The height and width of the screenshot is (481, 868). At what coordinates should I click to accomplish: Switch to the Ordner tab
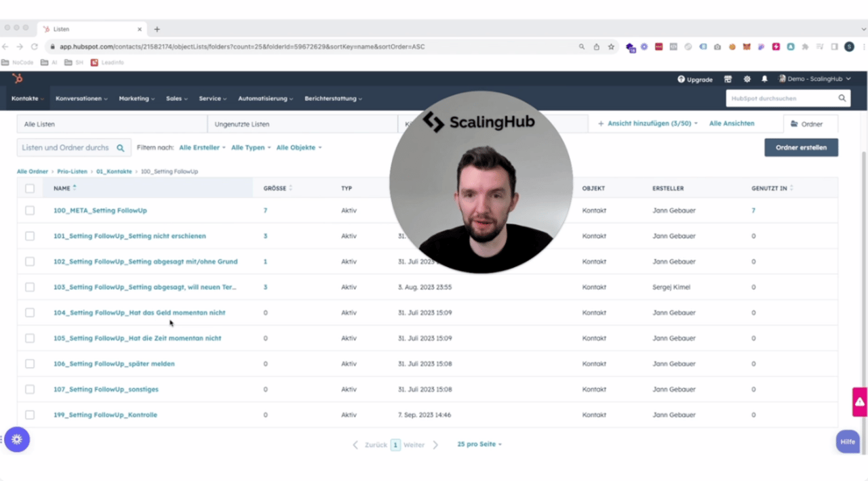810,124
